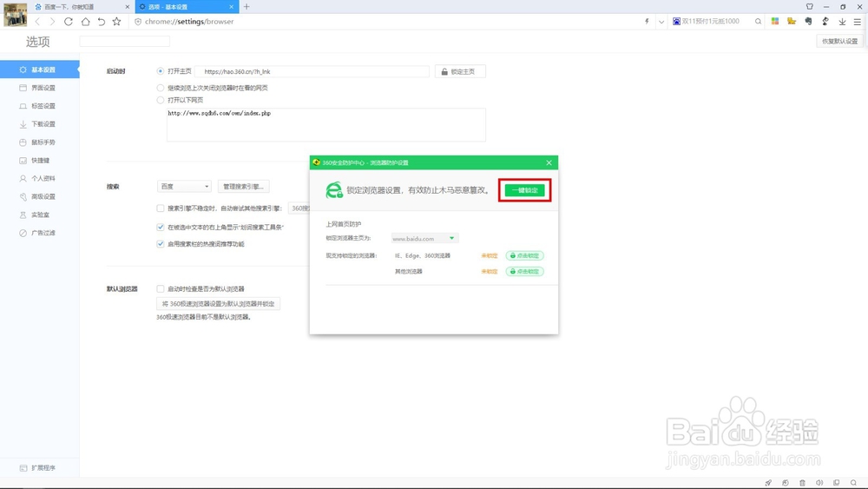The image size is (868, 489).
Task: Click the lightning speed-mode icon
Action: click(647, 22)
